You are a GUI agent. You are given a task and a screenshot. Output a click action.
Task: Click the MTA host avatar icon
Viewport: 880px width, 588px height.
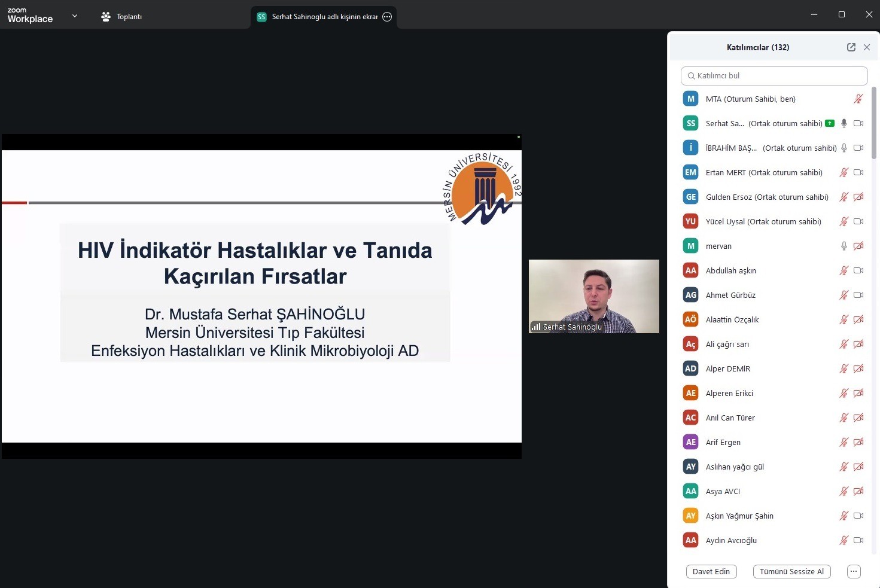pos(690,99)
